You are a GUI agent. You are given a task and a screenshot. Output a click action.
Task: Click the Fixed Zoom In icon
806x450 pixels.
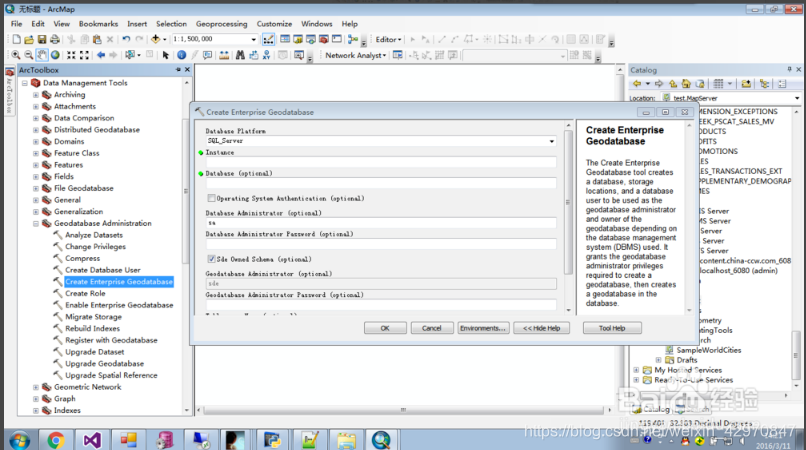(x=71, y=55)
